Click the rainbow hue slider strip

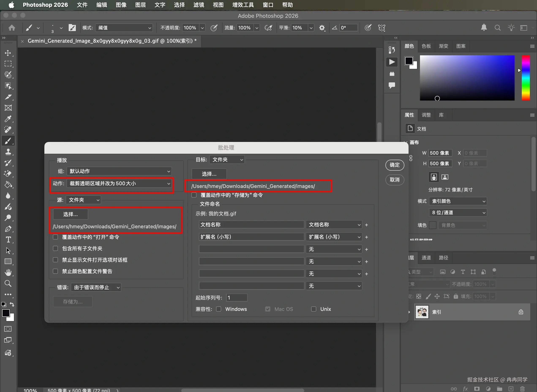tap(526, 78)
